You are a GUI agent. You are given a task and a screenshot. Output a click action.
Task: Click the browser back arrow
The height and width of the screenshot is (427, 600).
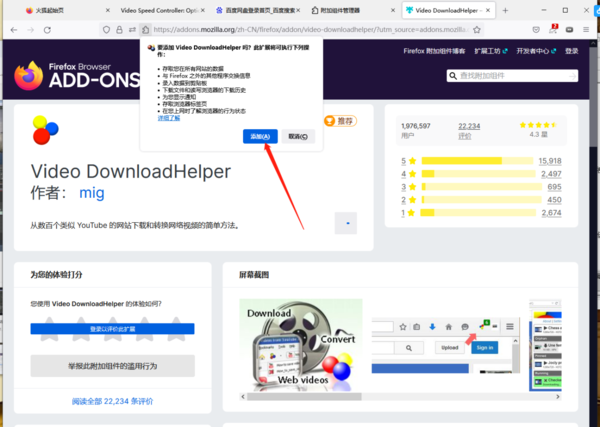point(14,30)
